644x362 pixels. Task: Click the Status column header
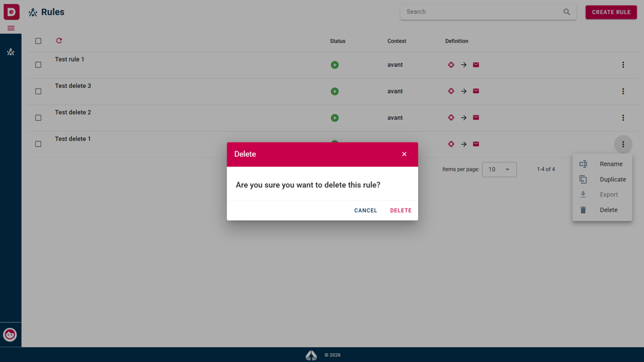click(x=337, y=41)
